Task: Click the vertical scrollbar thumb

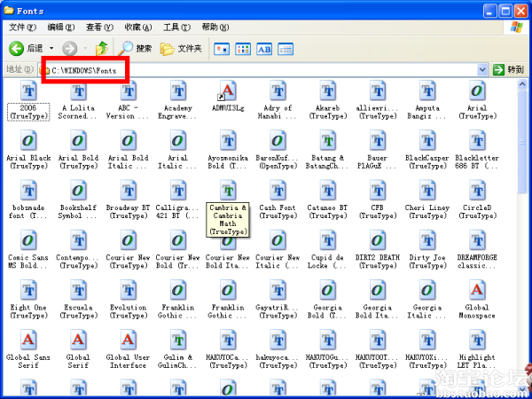Action: point(522,142)
